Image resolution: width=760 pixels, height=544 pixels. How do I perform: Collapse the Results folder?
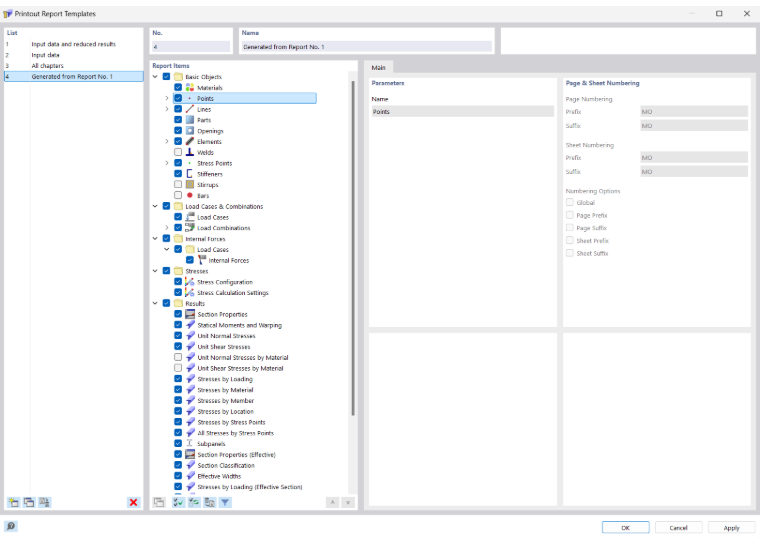coord(155,304)
